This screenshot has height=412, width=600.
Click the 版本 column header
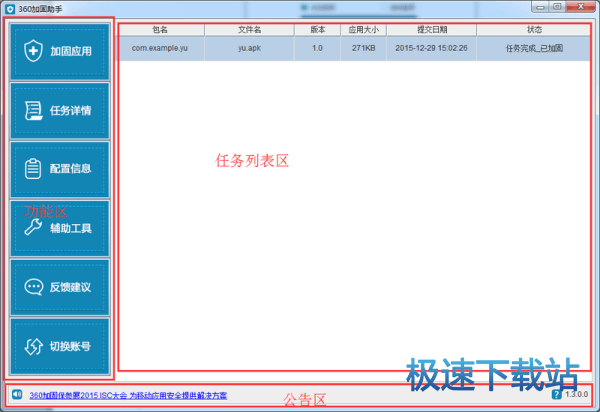318,30
